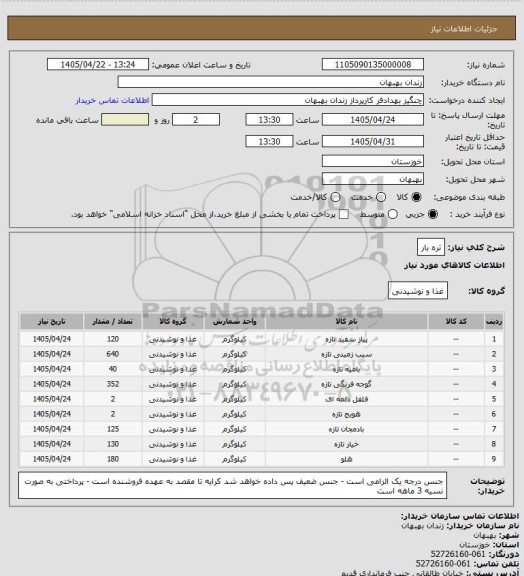524x576 pixels.
Task: Select the کالا/خدمت radio option
Action: [x=335, y=197]
